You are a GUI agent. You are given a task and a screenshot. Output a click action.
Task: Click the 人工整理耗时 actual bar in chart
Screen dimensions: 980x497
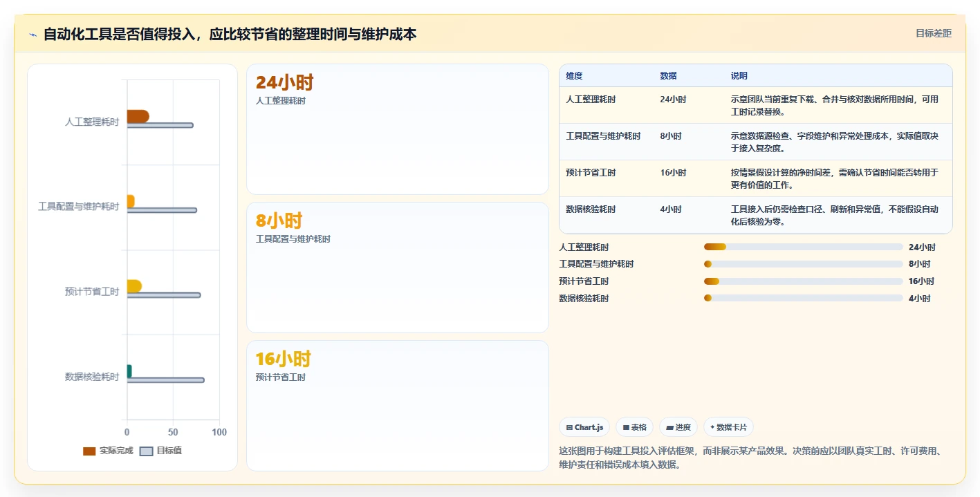coord(138,116)
